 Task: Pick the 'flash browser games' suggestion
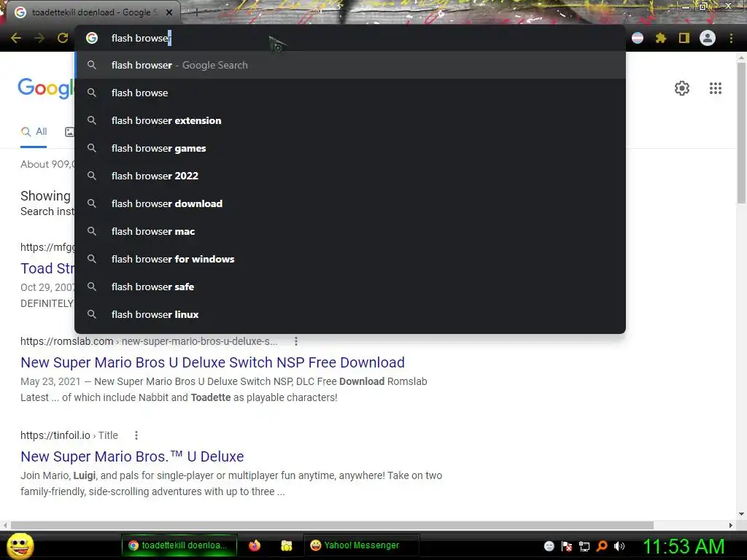[x=350, y=148]
